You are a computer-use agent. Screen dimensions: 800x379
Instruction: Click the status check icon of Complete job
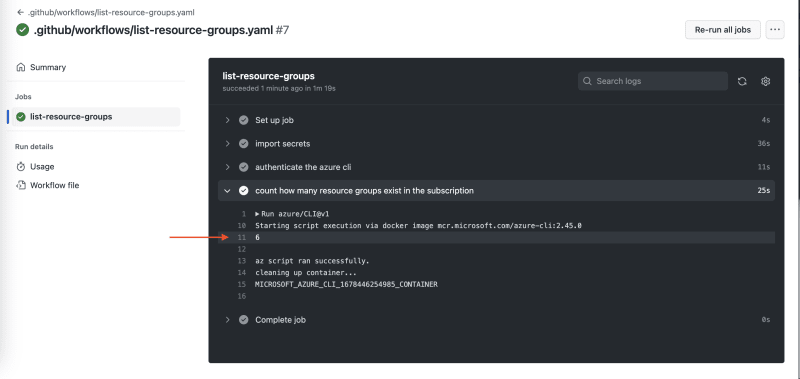(x=244, y=320)
